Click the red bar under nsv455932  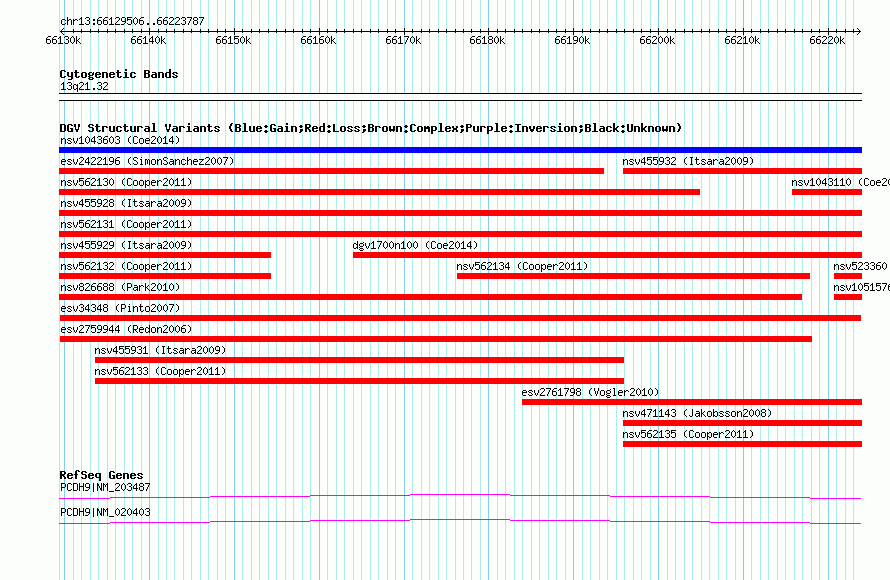tap(742, 171)
